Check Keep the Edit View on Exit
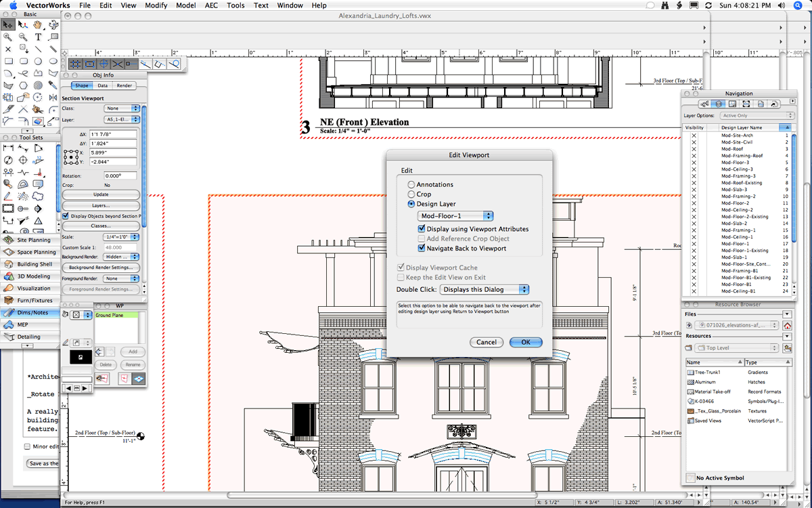 (401, 277)
